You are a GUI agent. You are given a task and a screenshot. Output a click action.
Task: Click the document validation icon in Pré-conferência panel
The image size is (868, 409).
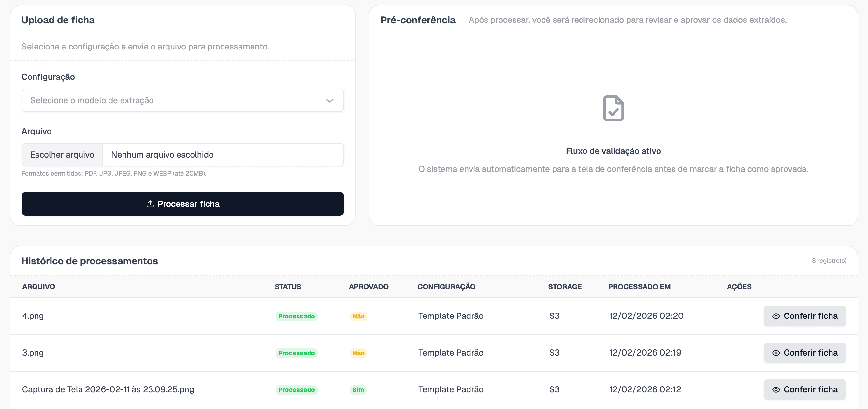613,108
